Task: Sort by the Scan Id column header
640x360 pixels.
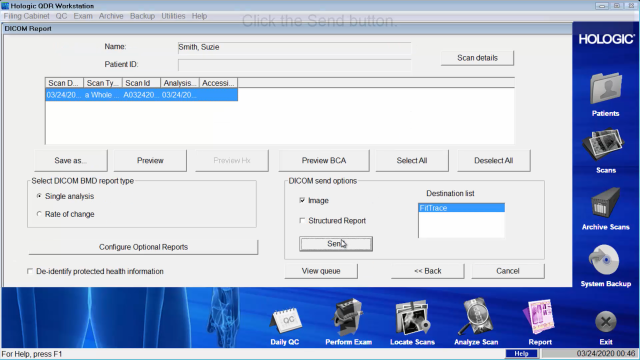Action: coord(141,83)
